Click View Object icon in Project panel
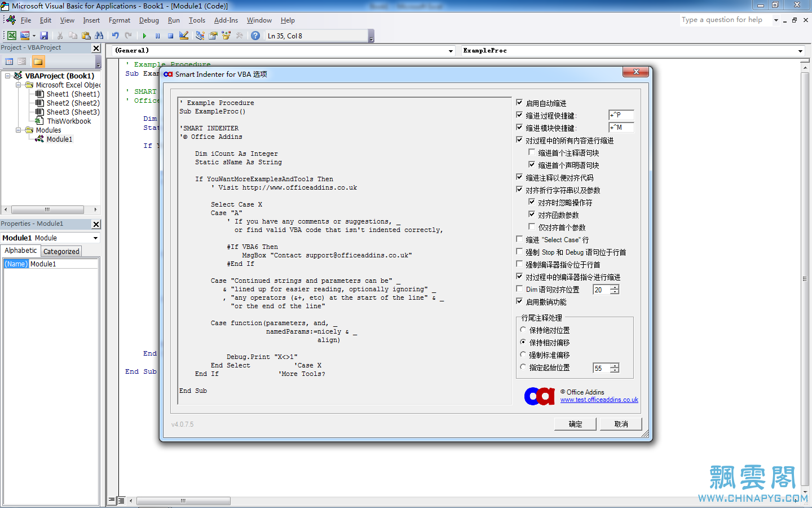 (x=22, y=62)
